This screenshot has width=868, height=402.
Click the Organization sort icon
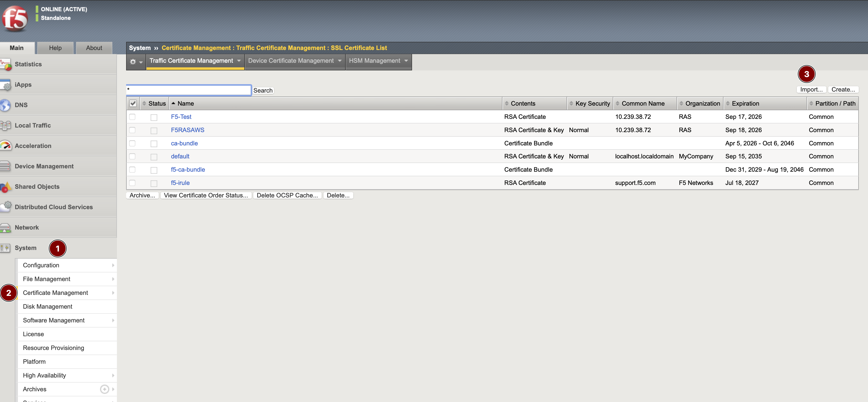click(x=681, y=103)
